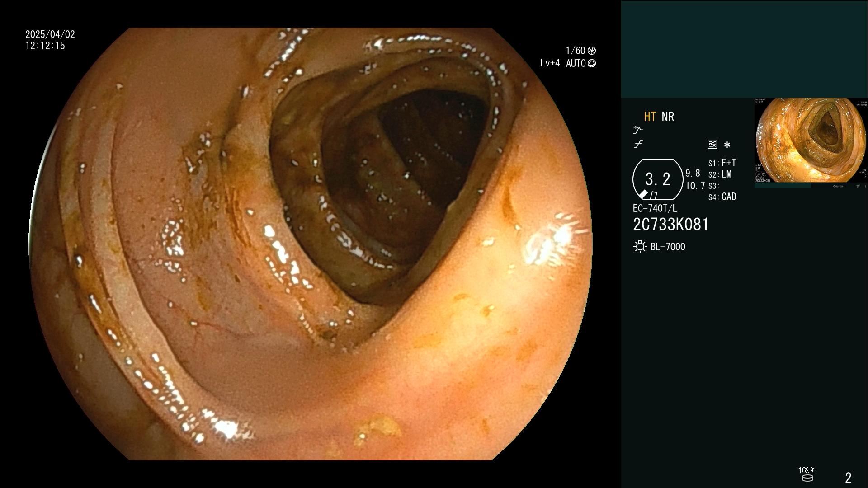Click the captured image count 2

[x=849, y=478]
